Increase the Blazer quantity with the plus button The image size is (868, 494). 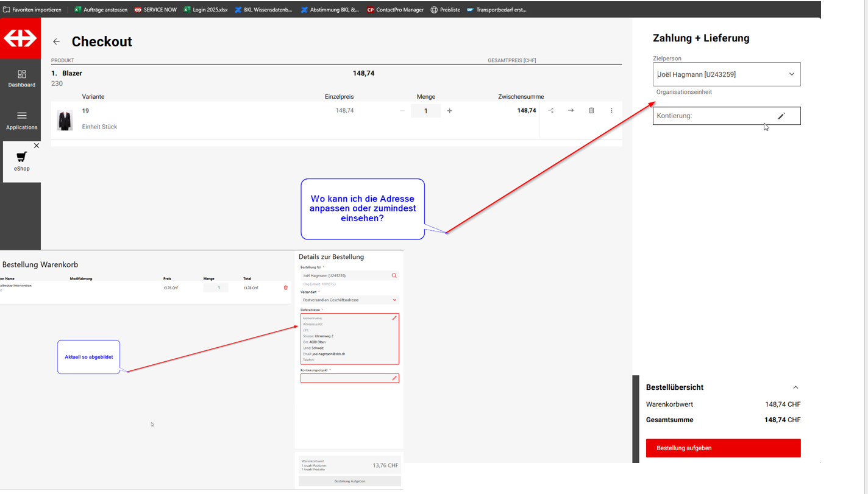tap(450, 111)
